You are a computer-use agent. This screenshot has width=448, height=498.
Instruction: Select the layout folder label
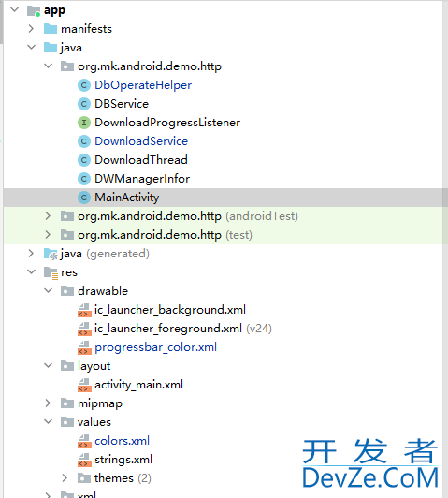point(94,366)
